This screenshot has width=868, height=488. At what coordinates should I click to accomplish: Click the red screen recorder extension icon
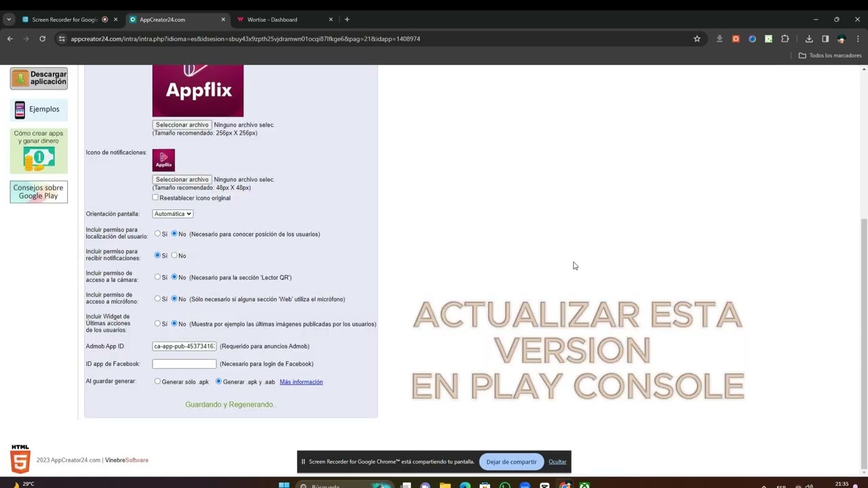(x=736, y=39)
